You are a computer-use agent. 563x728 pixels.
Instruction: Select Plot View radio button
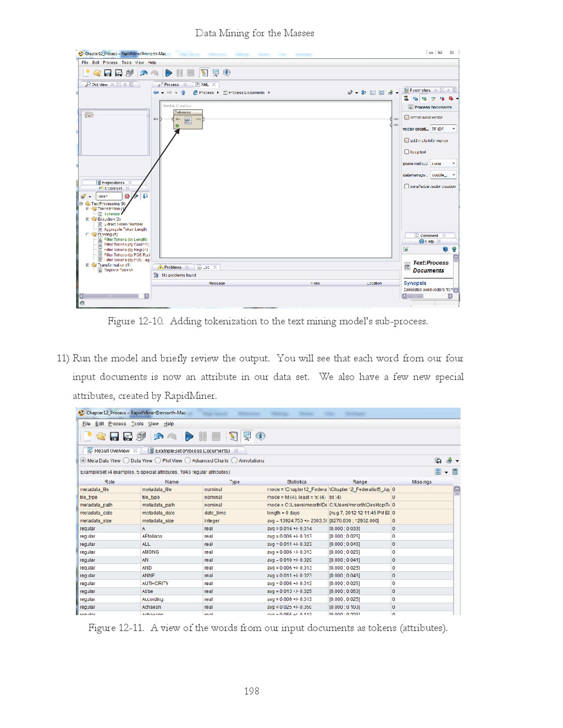click(x=158, y=460)
